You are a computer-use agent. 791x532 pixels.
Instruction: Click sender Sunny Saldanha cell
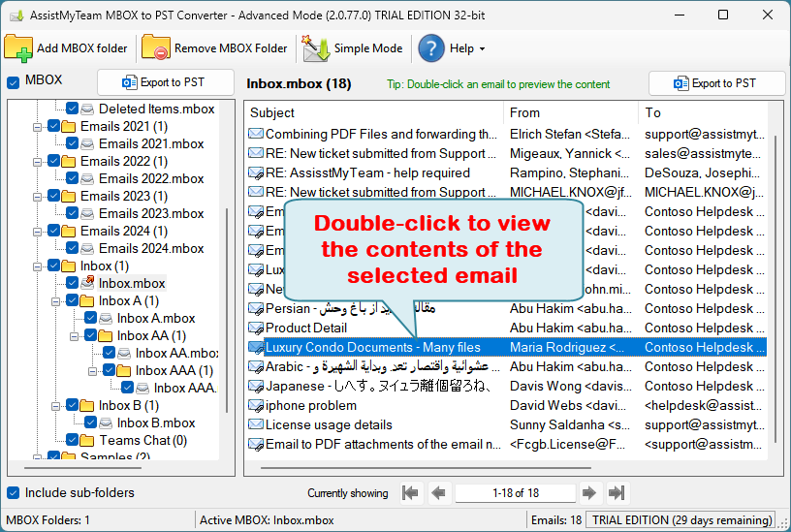pyautogui.click(x=570, y=424)
